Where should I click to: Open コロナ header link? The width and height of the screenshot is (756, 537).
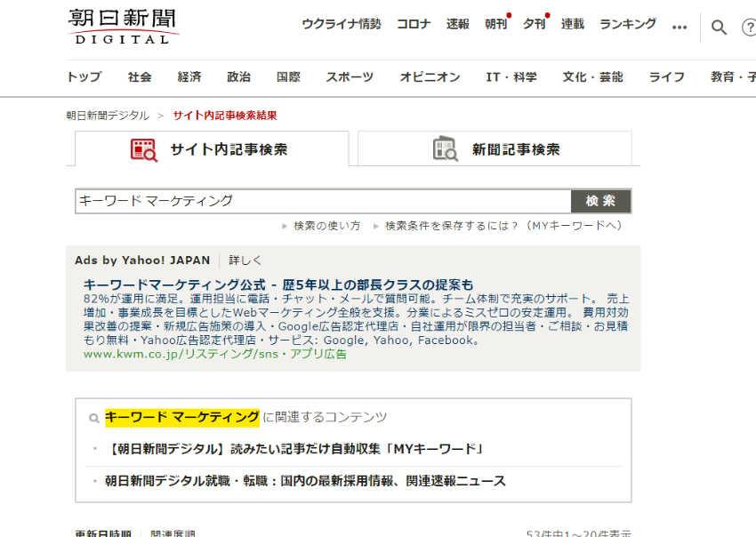tap(414, 24)
